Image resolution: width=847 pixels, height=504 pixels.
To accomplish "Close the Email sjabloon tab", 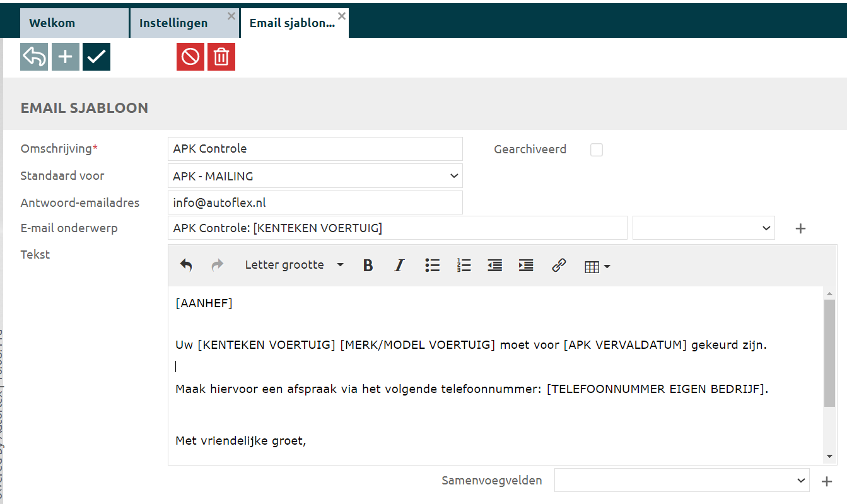I will point(342,16).
